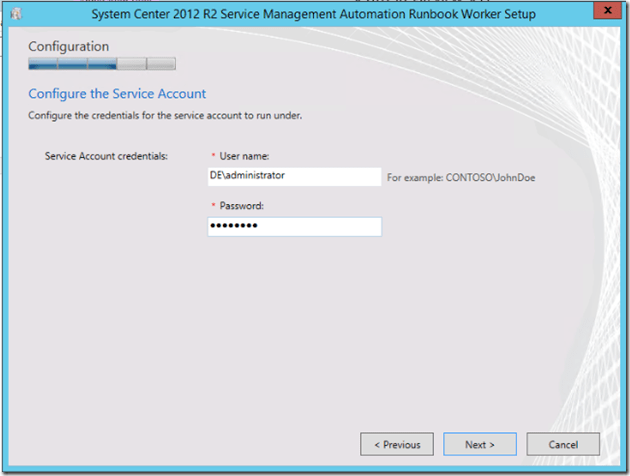Click the fourth unfilled progress segment
The height and width of the screenshot is (476, 630).
click(x=131, y=64)
